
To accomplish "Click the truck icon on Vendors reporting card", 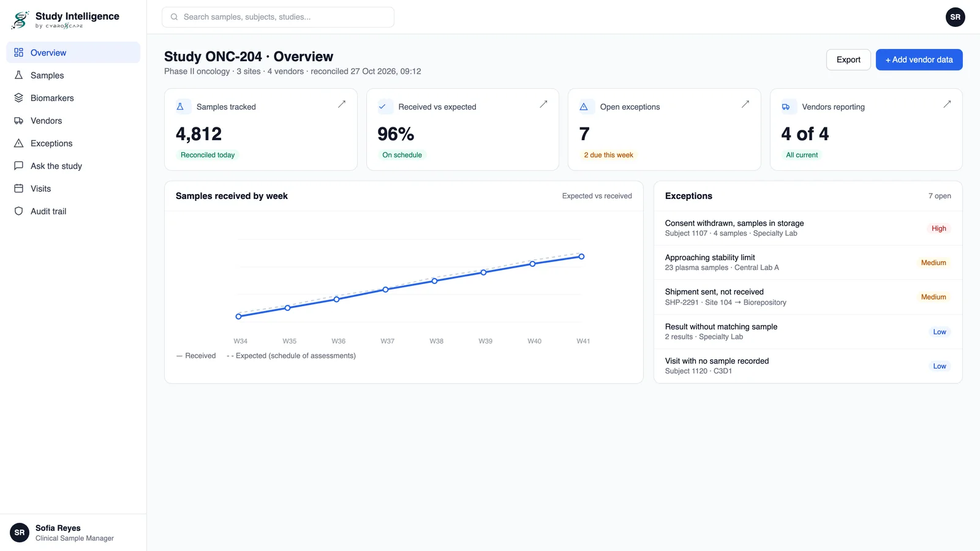I will click(x=786, y=107).
